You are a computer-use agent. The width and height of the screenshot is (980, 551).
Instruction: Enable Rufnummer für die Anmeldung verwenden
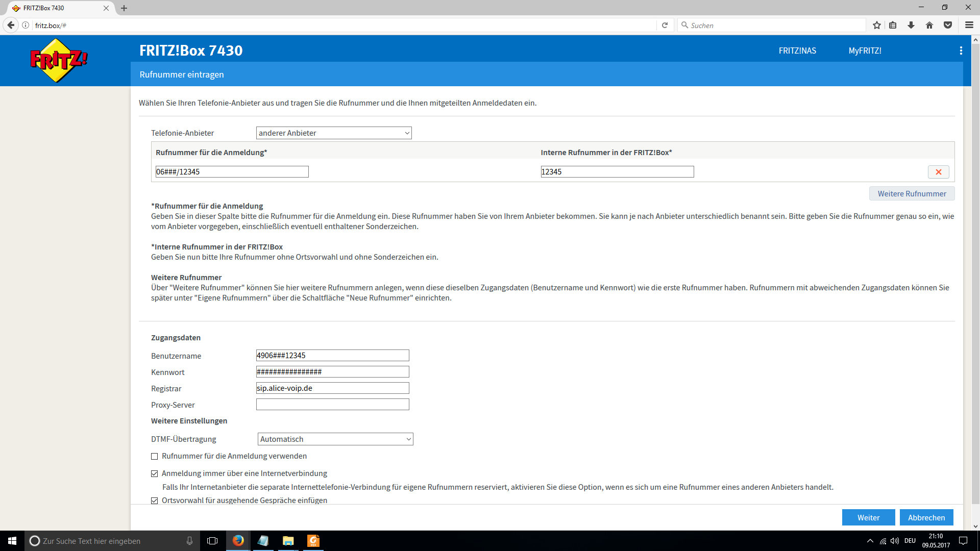tap(155, 457)
